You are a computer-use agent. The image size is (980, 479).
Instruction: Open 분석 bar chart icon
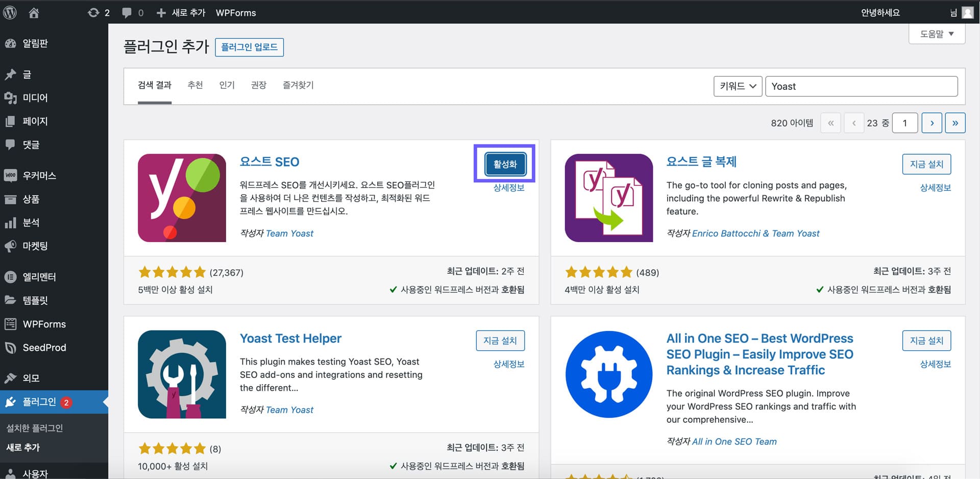pos(10,223)
